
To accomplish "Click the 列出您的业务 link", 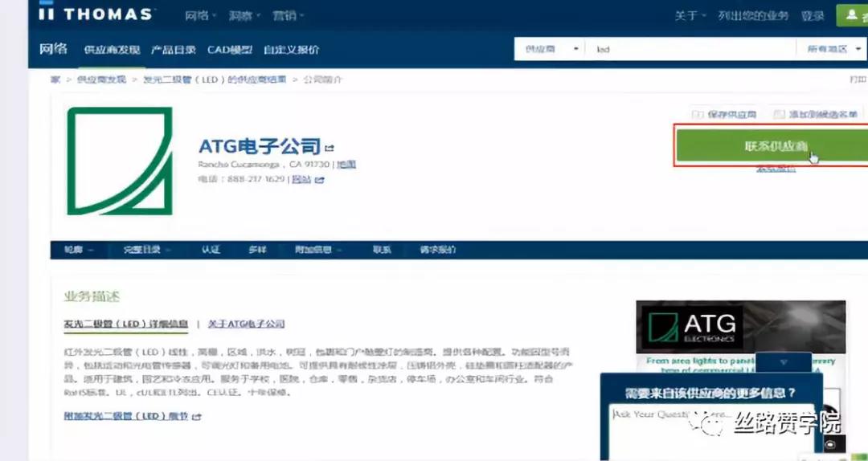I will click(753, 15).
